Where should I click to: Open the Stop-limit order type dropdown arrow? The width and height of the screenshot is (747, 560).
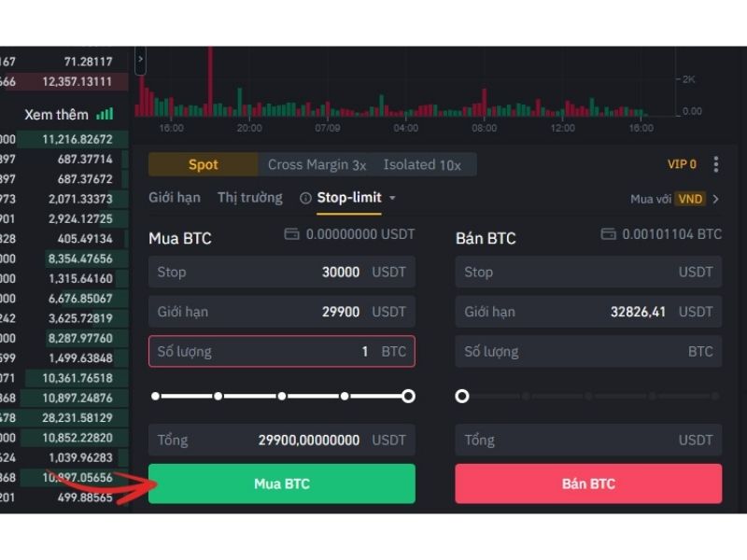(x=392, y=198)
